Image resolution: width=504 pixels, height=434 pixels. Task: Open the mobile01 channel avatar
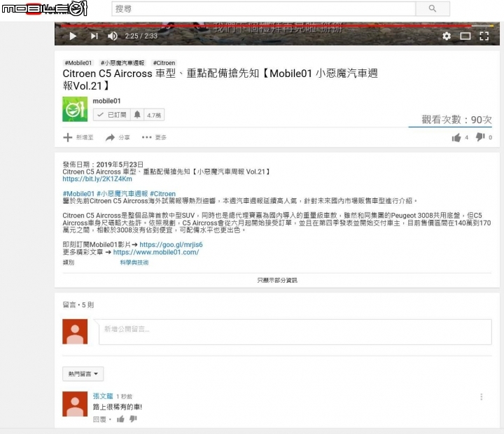[x=75, y=109]
